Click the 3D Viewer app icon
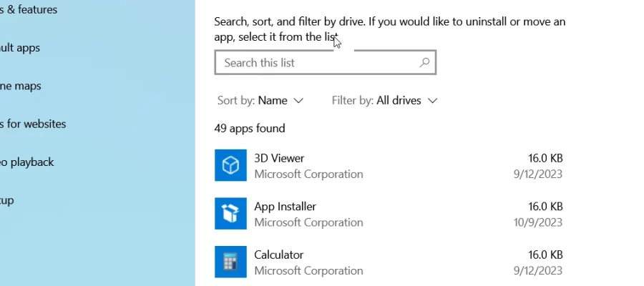Screen dimensions: 644x286 230,165
